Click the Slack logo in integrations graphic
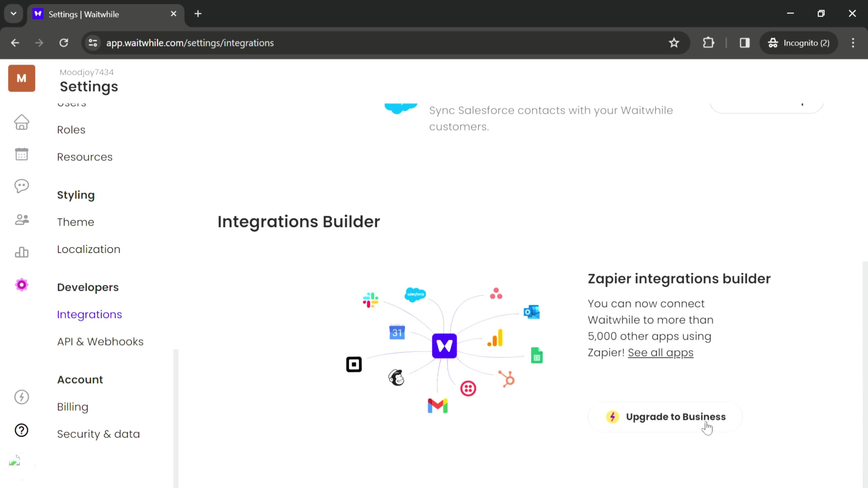 (x=370, y=300)
